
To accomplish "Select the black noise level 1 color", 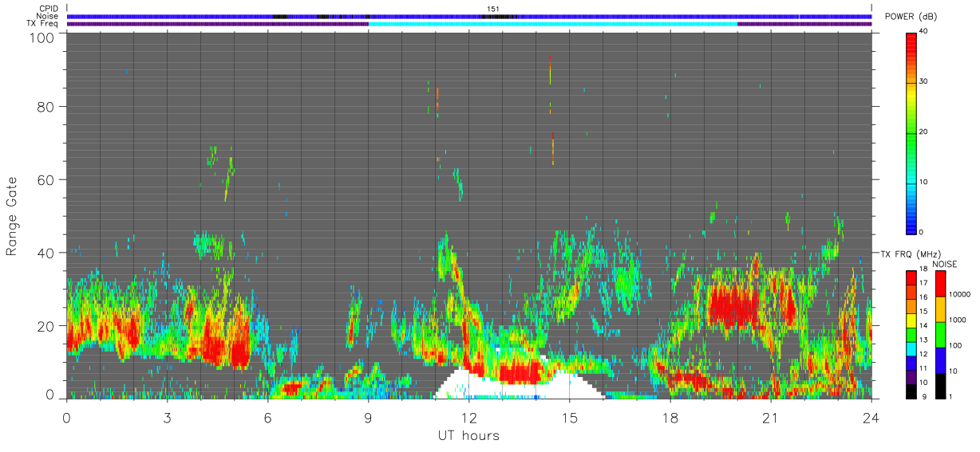I will [942, 385].
